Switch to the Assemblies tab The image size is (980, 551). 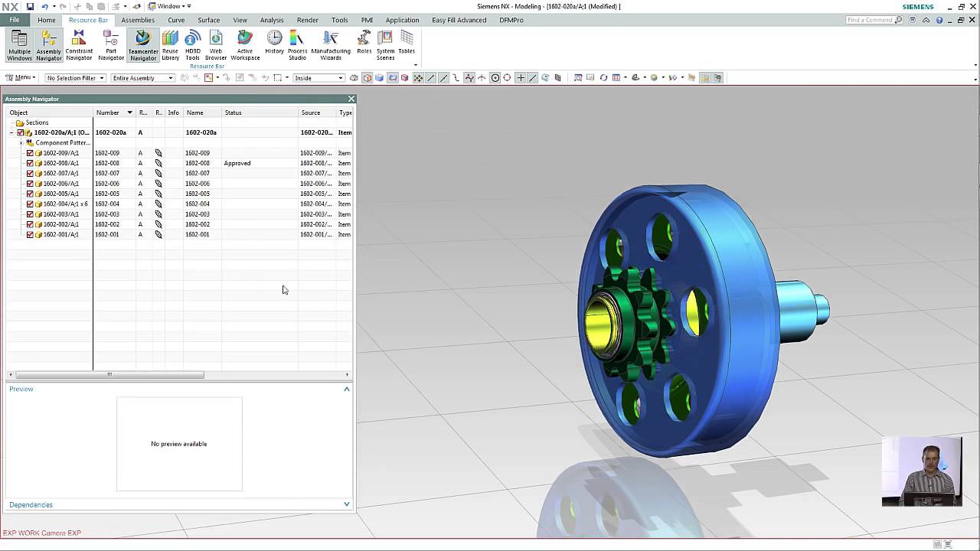point(138,20)
